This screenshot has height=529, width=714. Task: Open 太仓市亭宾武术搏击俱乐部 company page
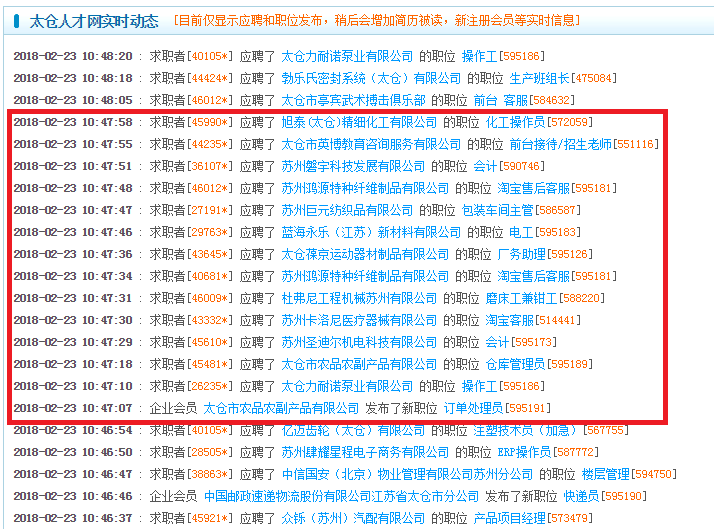pyautogui.click(x=353, y=100)
